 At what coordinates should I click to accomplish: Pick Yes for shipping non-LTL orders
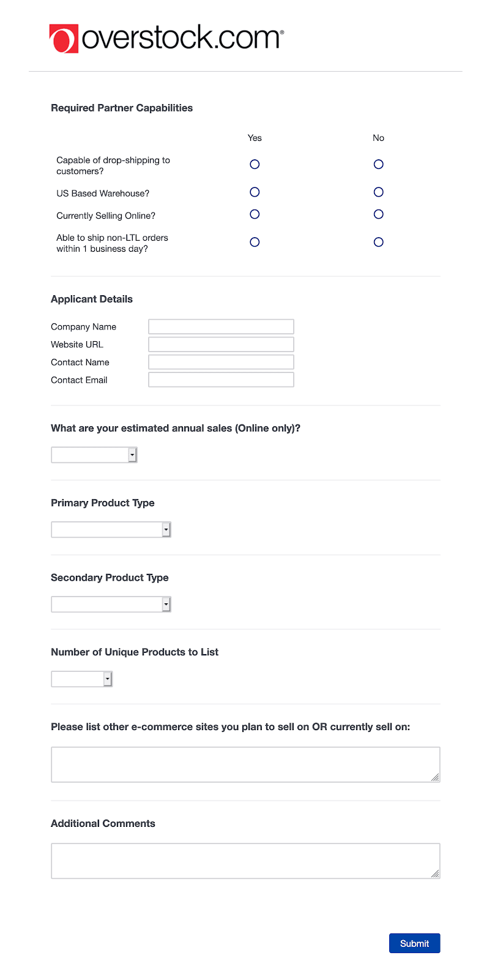(255, 242)
